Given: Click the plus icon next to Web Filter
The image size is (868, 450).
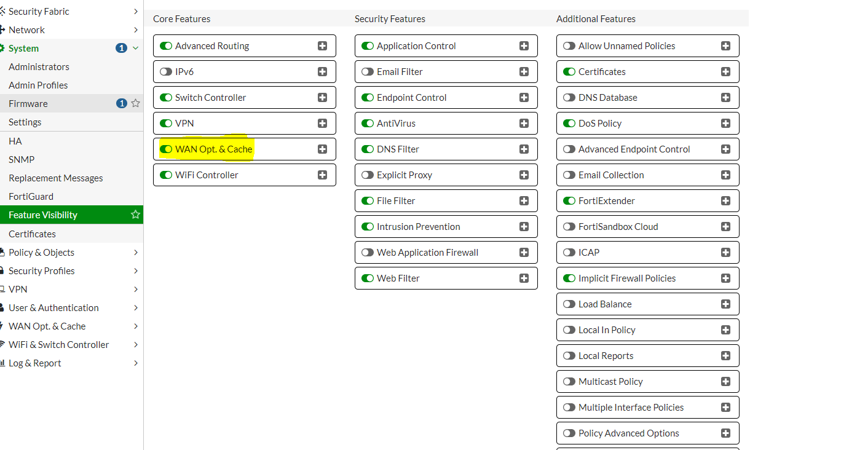Looking at the screenshot, I should (524, 278).
